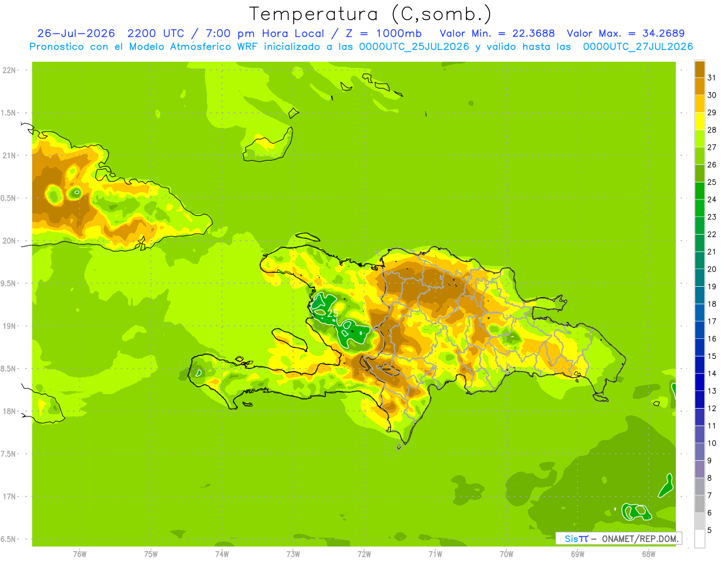This screenshot has width=728, height=562.
Task: Click the "72W" longitude axis label
Action: (x=364, y=554)
